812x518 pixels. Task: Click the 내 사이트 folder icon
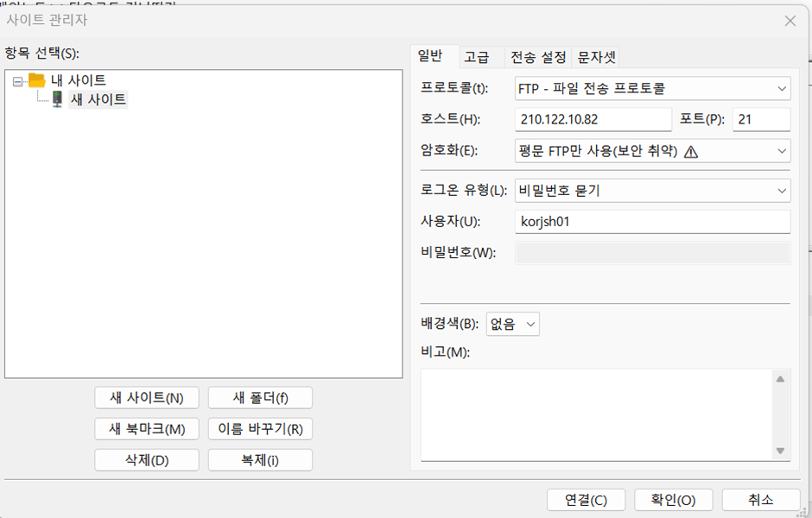[x=37, y=80]
